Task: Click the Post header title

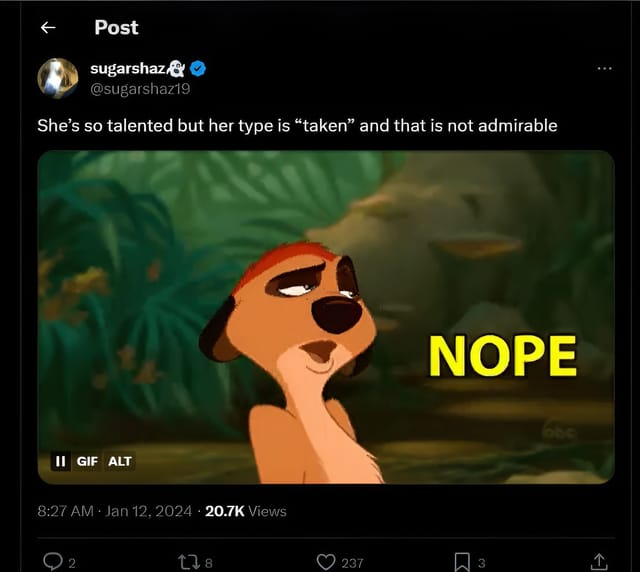Action: click(116, 28)
